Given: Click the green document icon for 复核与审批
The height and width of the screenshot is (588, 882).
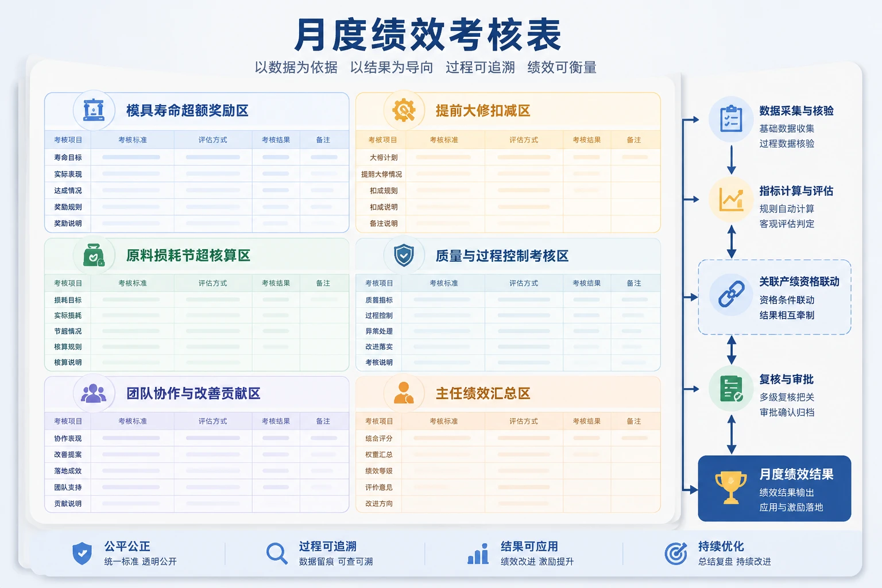Looking at the screenshot, I should coord(731,389).
